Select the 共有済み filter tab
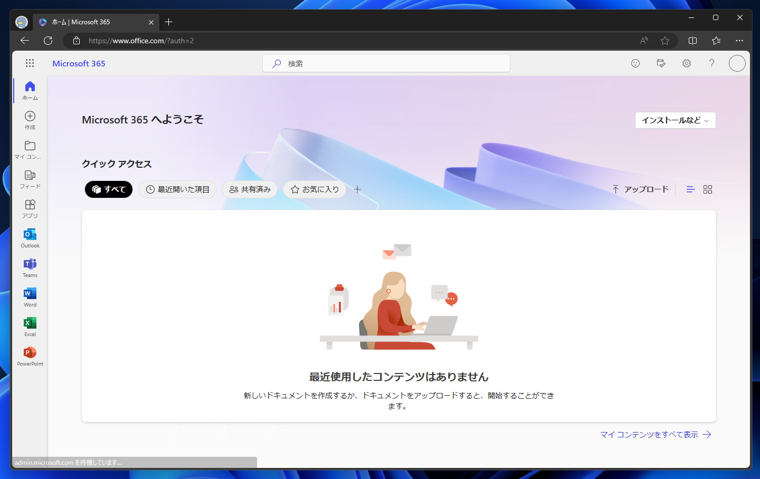Image resolution: width=760 pixels, height=479 pixels. click(x=250, y=190)
